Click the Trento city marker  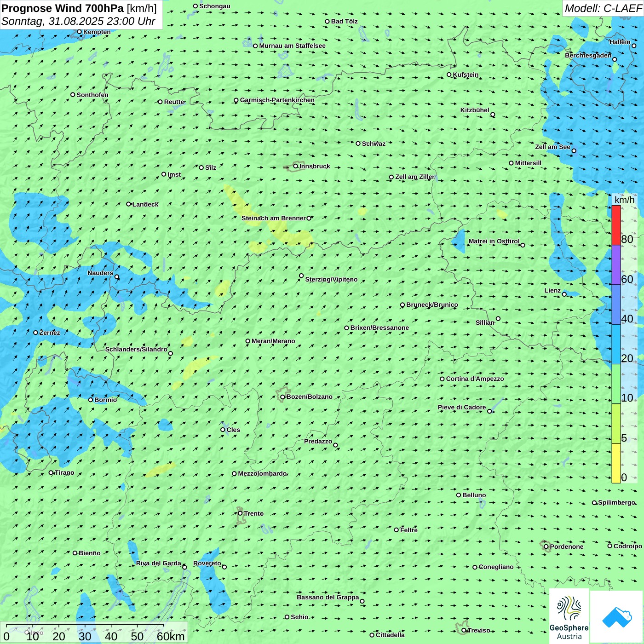[240, 513]
